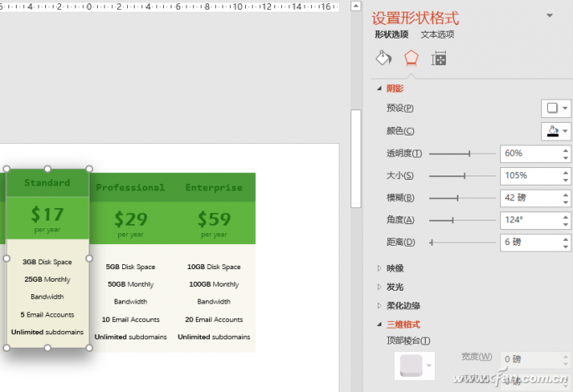This screenshot has width=573, height=392.
Task: Collapse the 阴影 section
Action: pos(379,89)
